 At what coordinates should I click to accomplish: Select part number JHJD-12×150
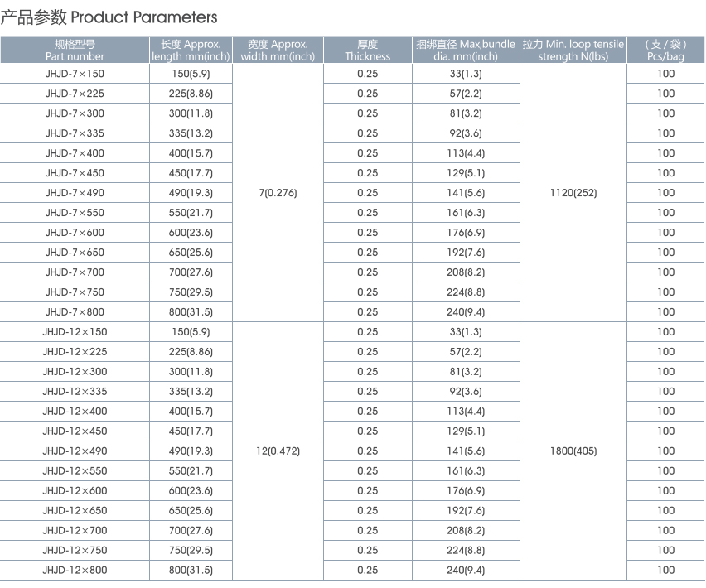75,332
